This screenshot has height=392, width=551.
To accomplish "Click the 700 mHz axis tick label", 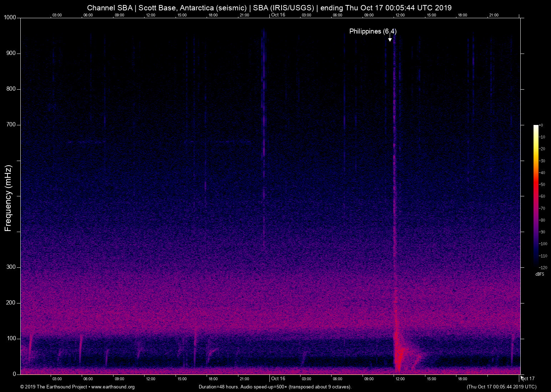I will [x=11, y=125].
